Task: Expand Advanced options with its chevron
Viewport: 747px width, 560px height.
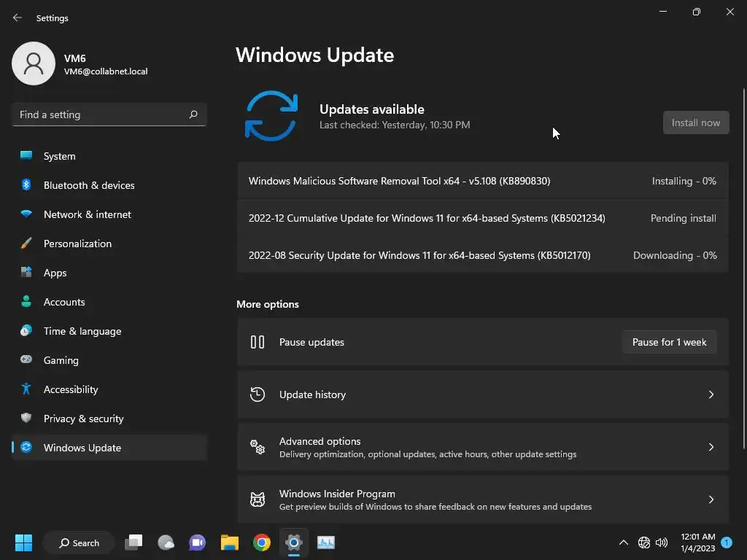Action: tap(711, 447)
